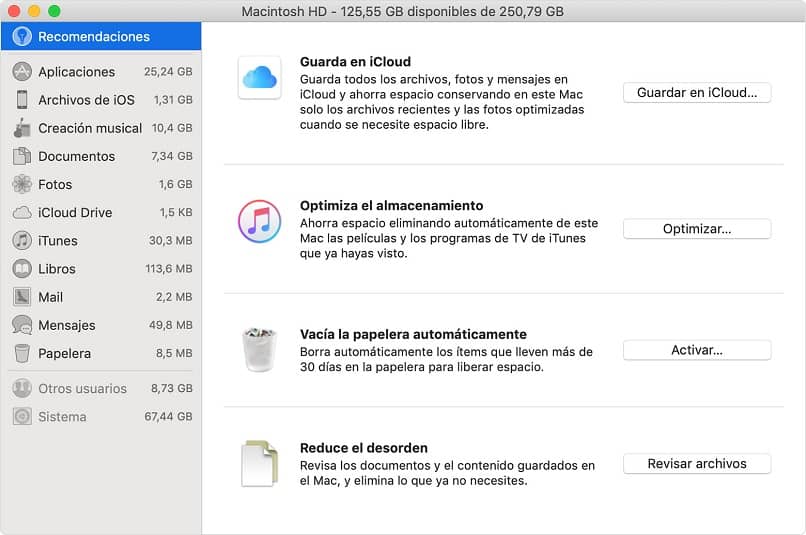
Task: Click the Guarda en iCloud heading
Action: point(355,62)
